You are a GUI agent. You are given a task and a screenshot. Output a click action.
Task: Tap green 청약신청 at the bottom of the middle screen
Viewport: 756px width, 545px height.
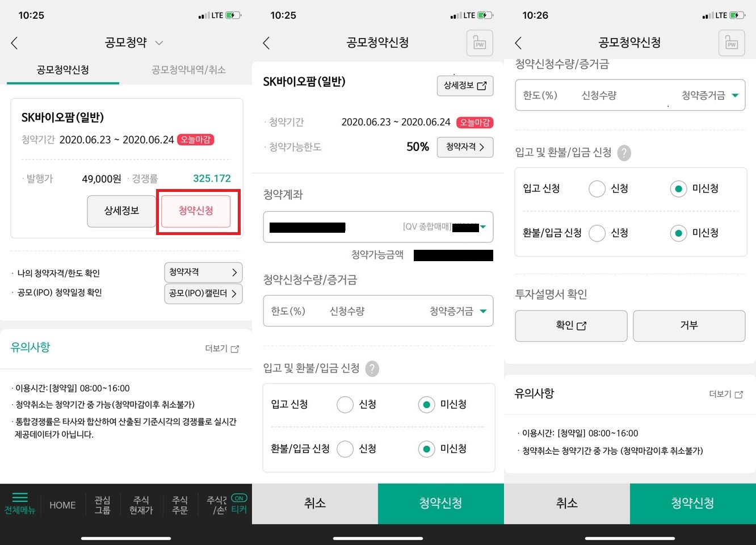point(441,504)
